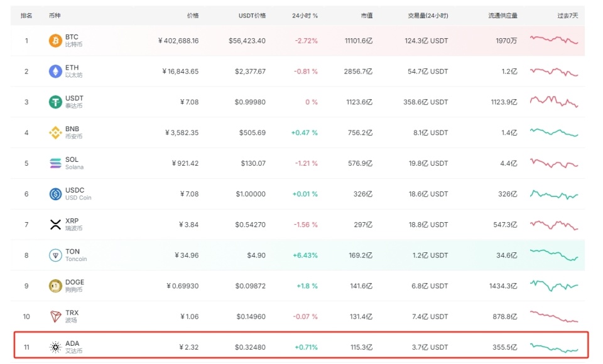
Task: Click the BNB Binance coin logo
Action: 55,132
